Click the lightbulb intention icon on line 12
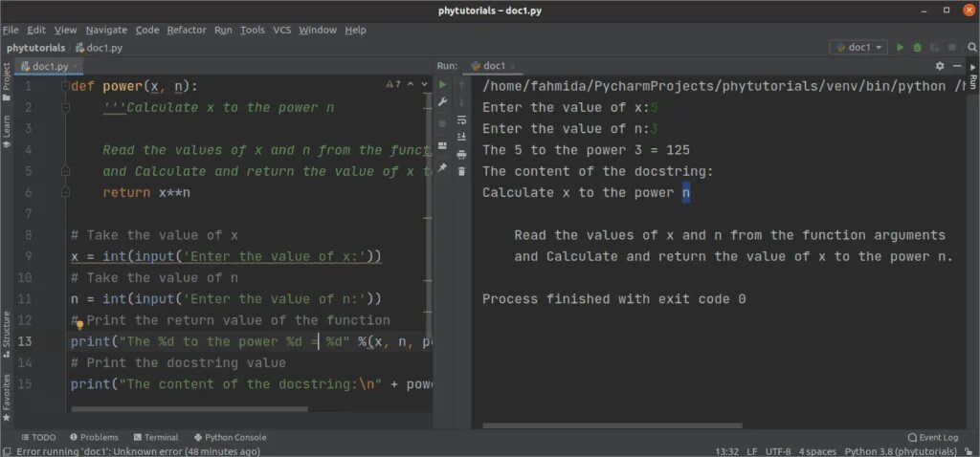The image size is (980, 457). (80, 324)
